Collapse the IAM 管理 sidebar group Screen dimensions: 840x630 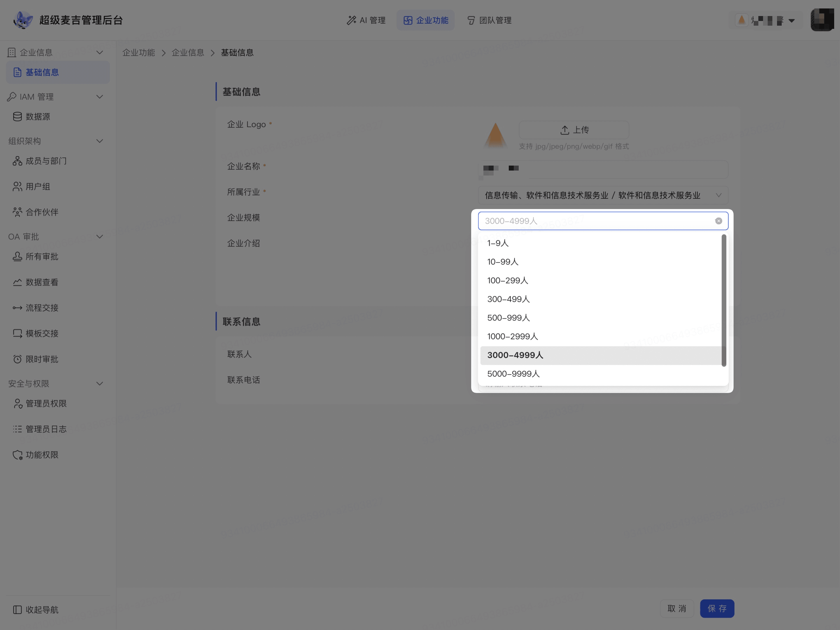pyautogui.click(x=99, y=97)
